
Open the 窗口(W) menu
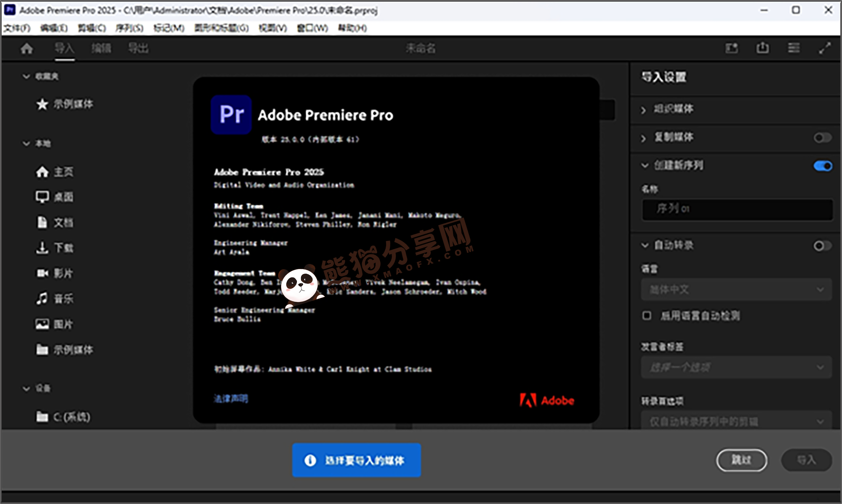click(x=312, y=28)
